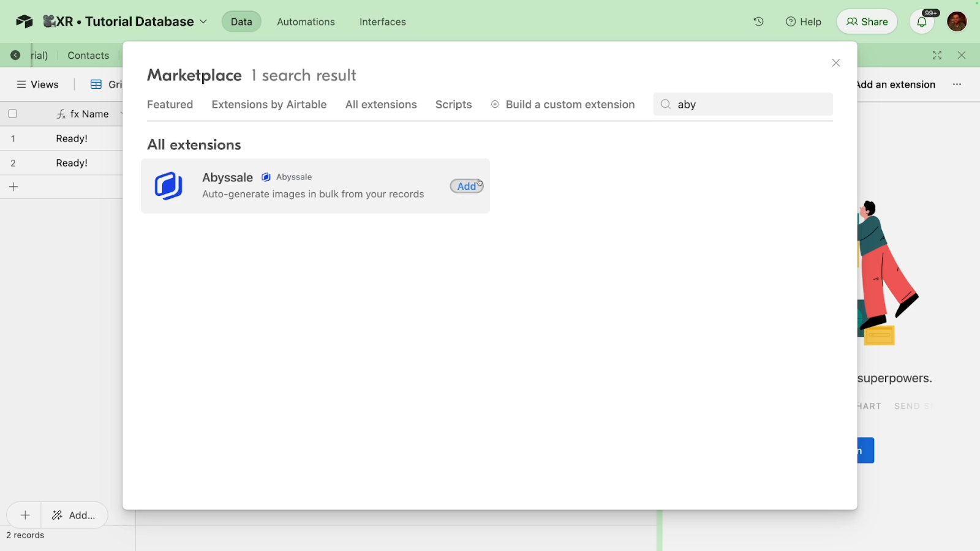Click the Abyssale extension logo
The width and height of the screenshot is (980, 551).
click(168, 186)
